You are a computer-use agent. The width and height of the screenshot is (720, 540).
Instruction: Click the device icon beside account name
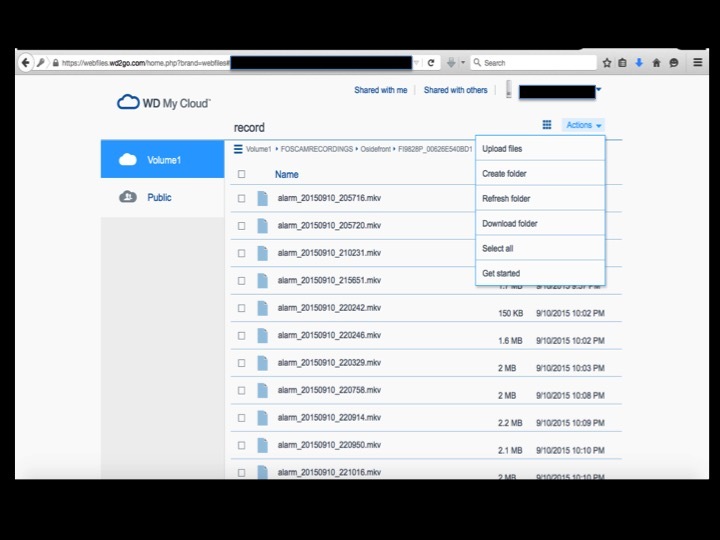click(508, 89)
